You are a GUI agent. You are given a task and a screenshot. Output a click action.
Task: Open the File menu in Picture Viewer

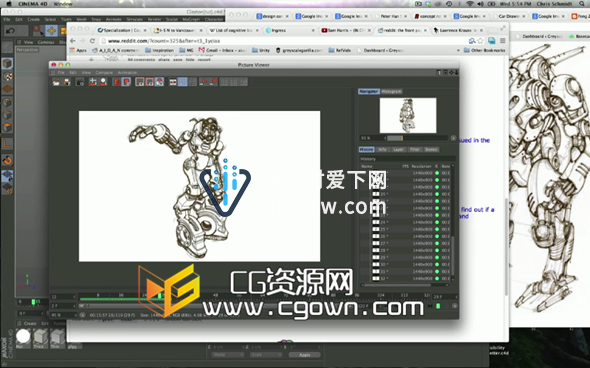(x=61, y=73)
